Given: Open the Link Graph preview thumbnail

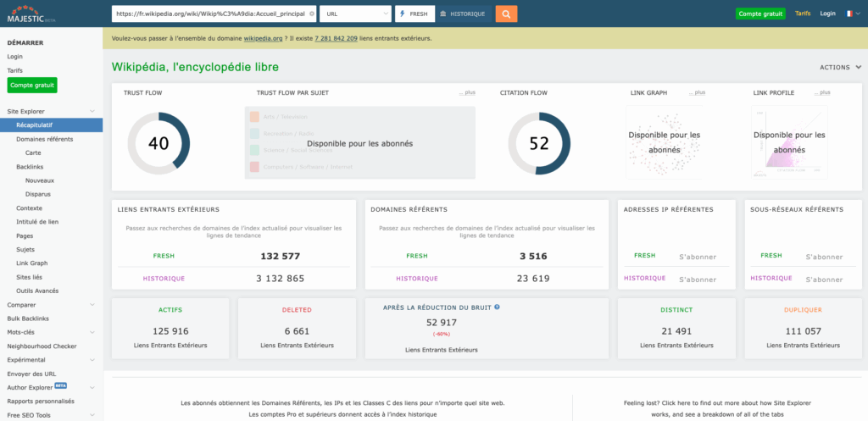Looking at the screenshot, I should point(666,142).
